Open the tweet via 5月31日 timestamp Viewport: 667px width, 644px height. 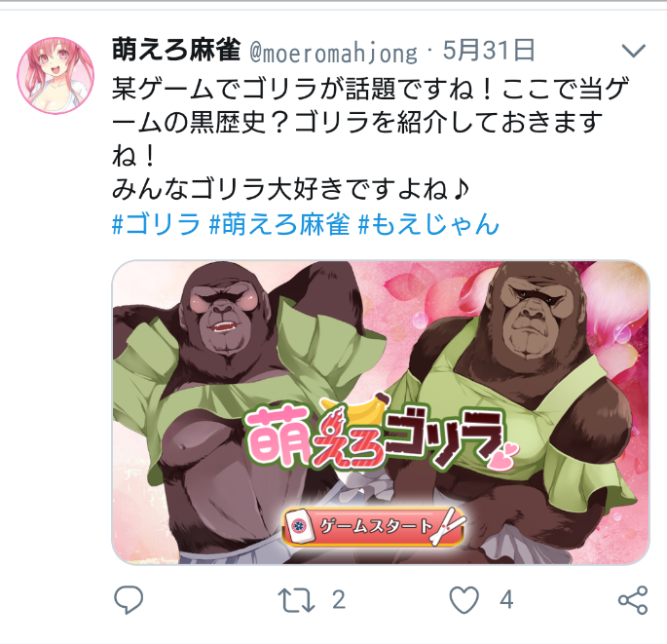[489, 50]
